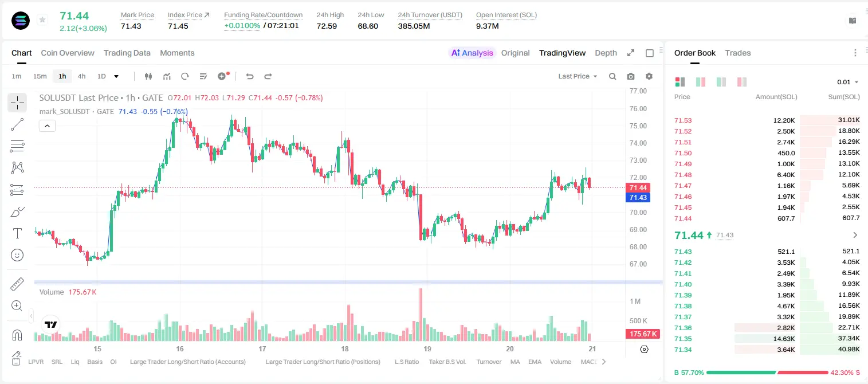Image resolution: width=868 pixels, height=384 pixels.
Task: Show only sell orders view
Action: coord(742,82)
